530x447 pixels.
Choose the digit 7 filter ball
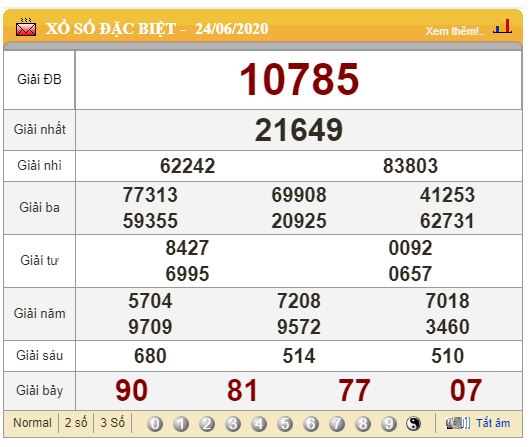(337, 424)
